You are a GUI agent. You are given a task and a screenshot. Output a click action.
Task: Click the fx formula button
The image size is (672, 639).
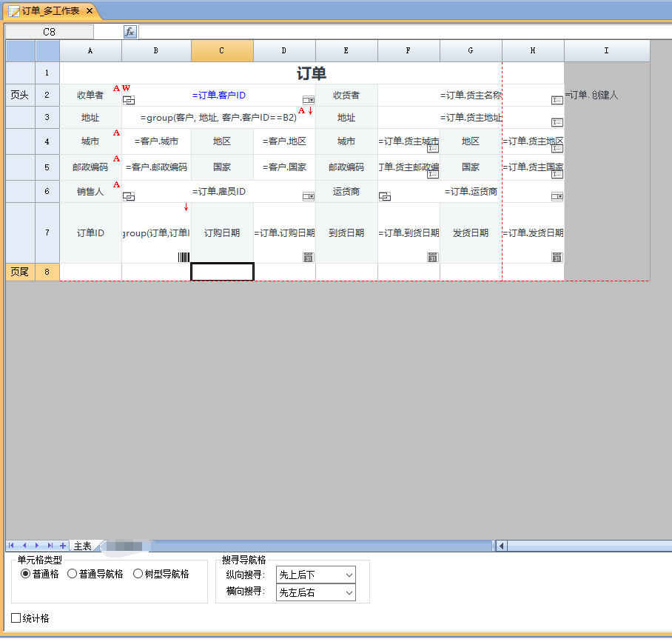pos(130,32)
